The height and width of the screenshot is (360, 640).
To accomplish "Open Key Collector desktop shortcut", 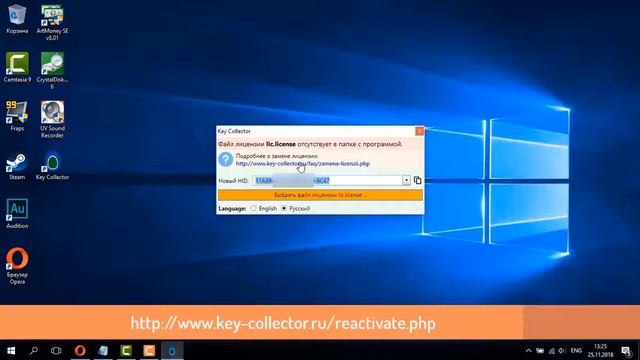I will coord(52,165).
